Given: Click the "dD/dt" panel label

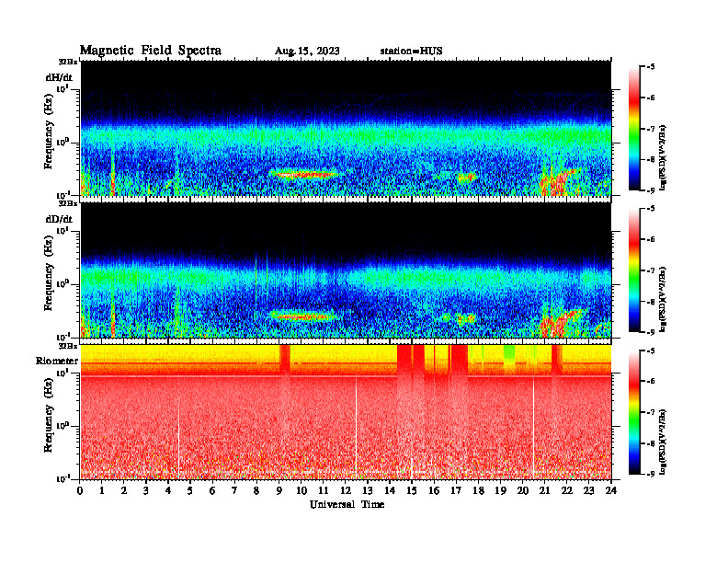Looking at the screenshot, I should coord(59,218).
